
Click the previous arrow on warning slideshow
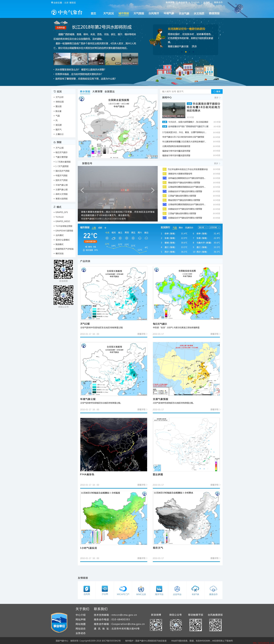(82, 190)
